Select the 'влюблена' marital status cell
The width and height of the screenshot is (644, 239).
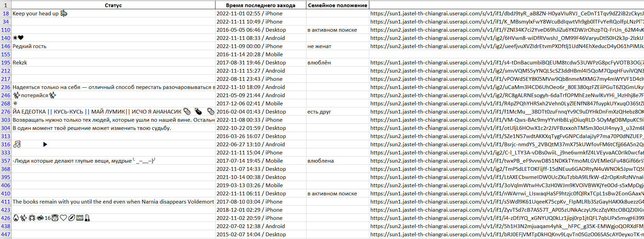(x=320, y=161)
